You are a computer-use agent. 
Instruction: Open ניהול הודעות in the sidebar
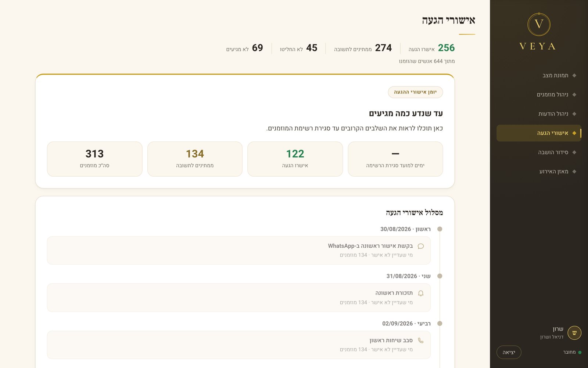coord(539,114)
